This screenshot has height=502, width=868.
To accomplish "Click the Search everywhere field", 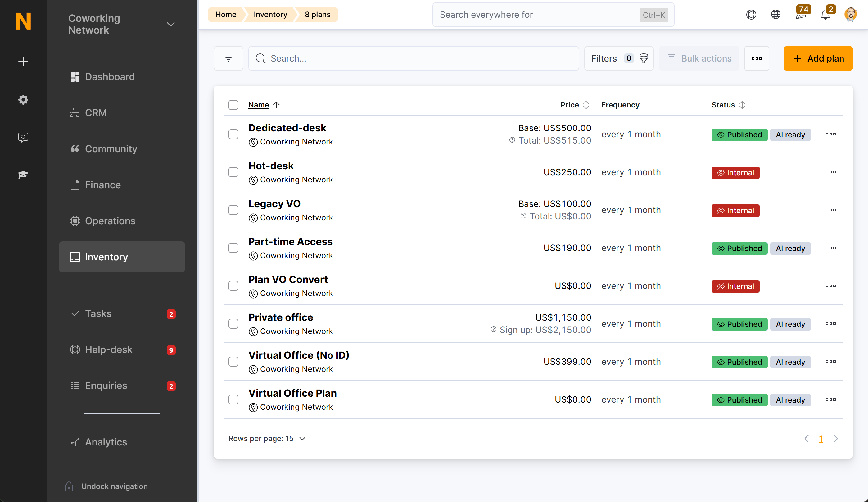I will point(553,15).
